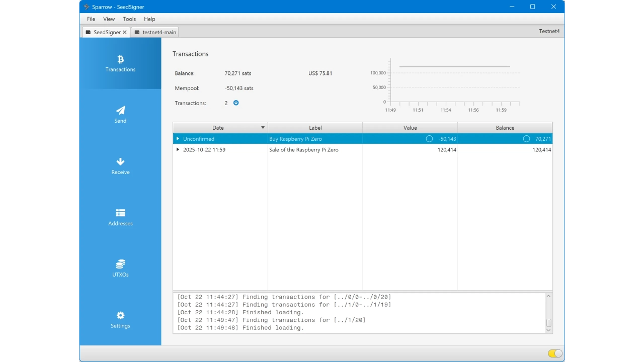Click the blue export transactions arrow icon
The image size is (644, 362).
(x=236, y=103)
